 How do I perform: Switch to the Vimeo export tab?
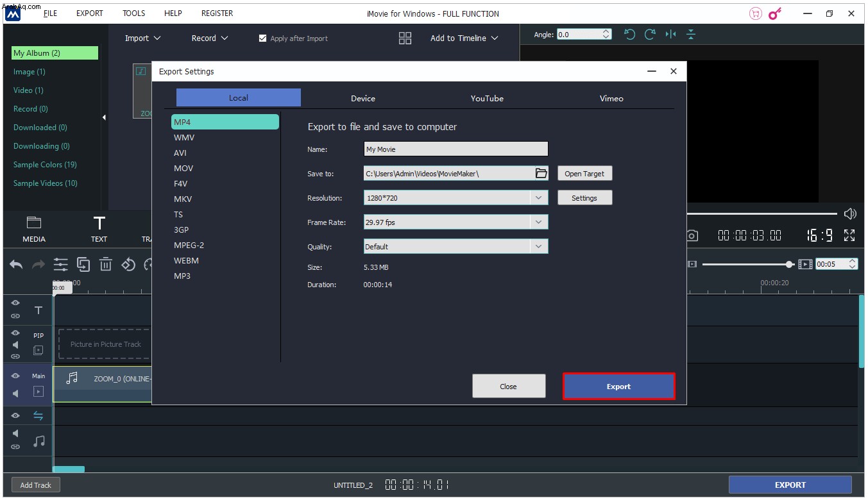[611, 98]
